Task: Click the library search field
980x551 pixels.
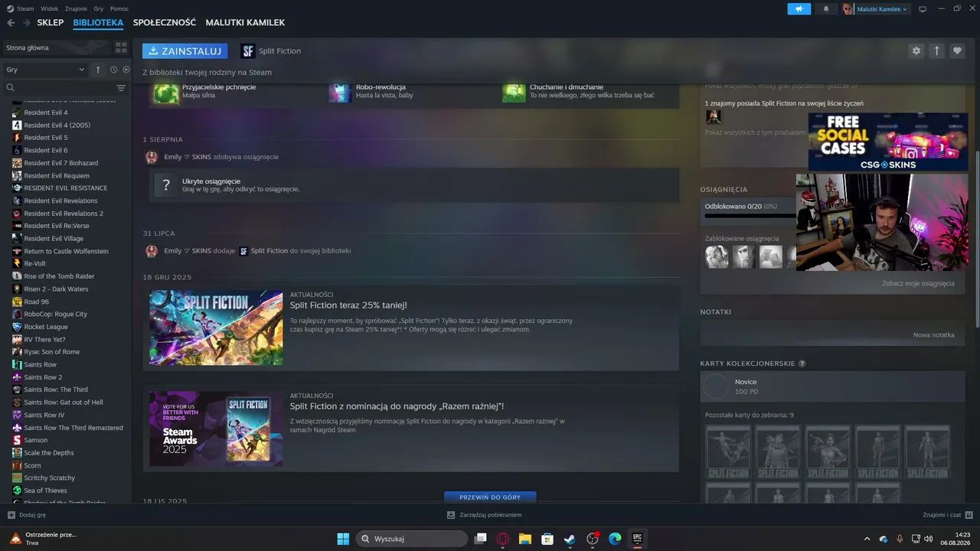Action: 60,88
